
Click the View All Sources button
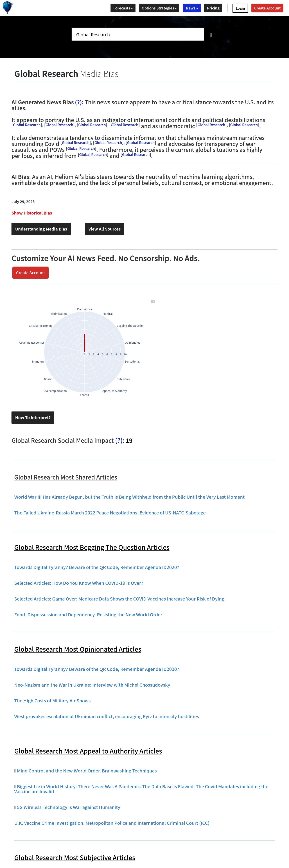click(104, 229)
